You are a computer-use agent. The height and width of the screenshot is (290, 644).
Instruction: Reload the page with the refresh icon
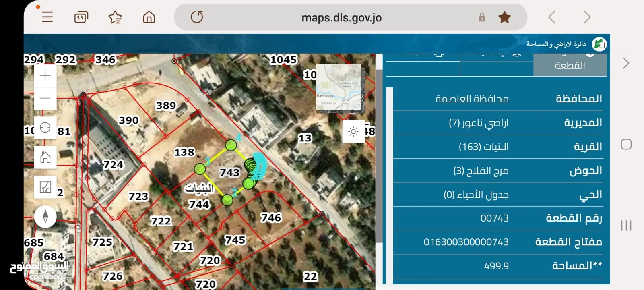(x=197, y=17)
